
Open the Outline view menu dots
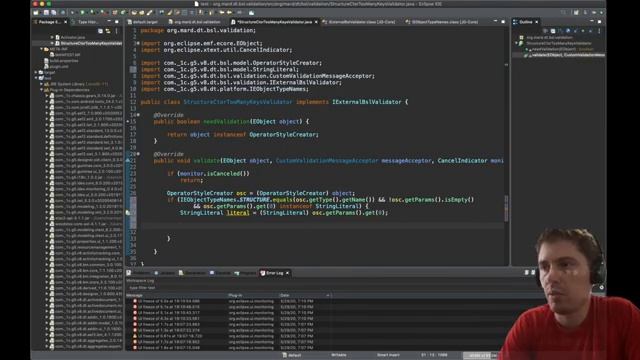point(599,31)
